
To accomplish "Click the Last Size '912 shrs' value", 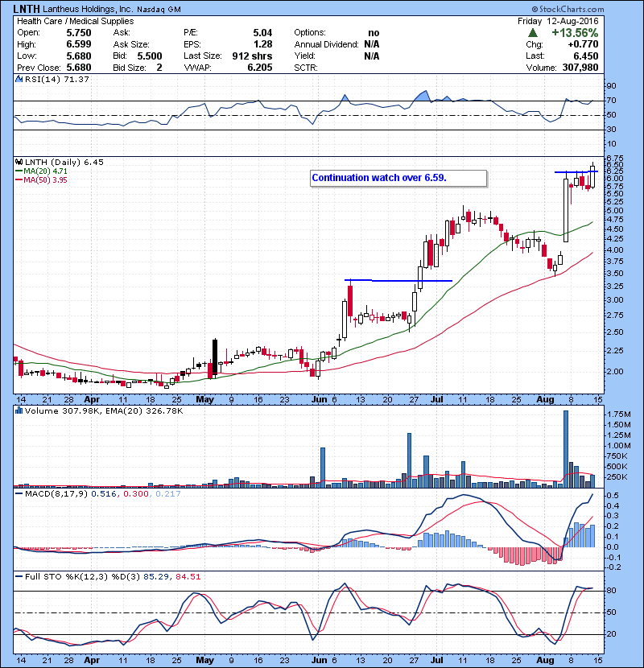I will [252, 56].
